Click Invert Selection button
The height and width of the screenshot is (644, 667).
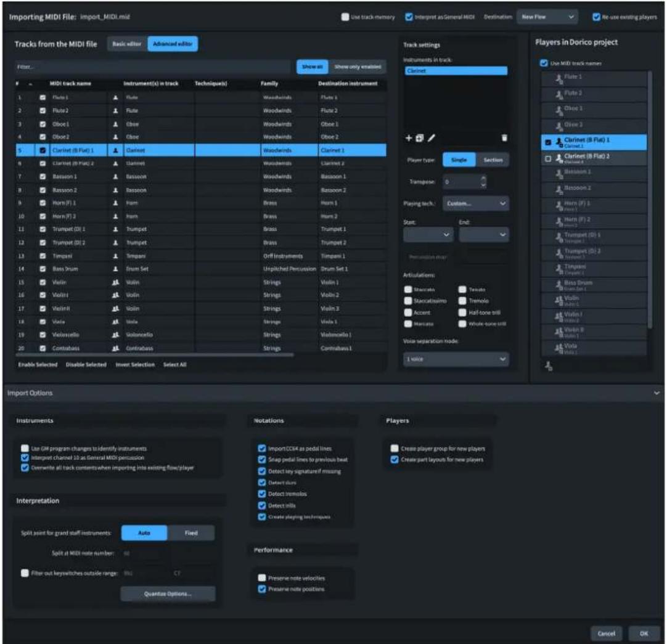pyautogui.click(x=135, y=365)
